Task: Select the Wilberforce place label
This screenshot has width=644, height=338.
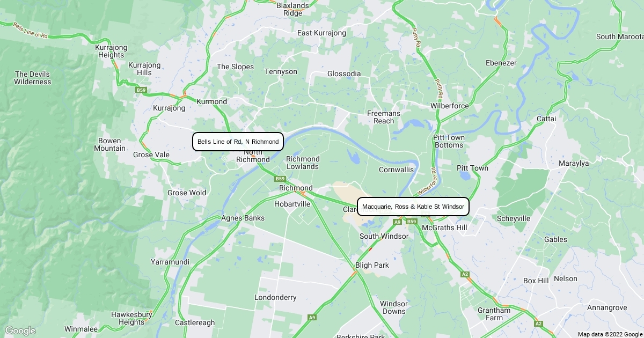Action: (449, 106)
